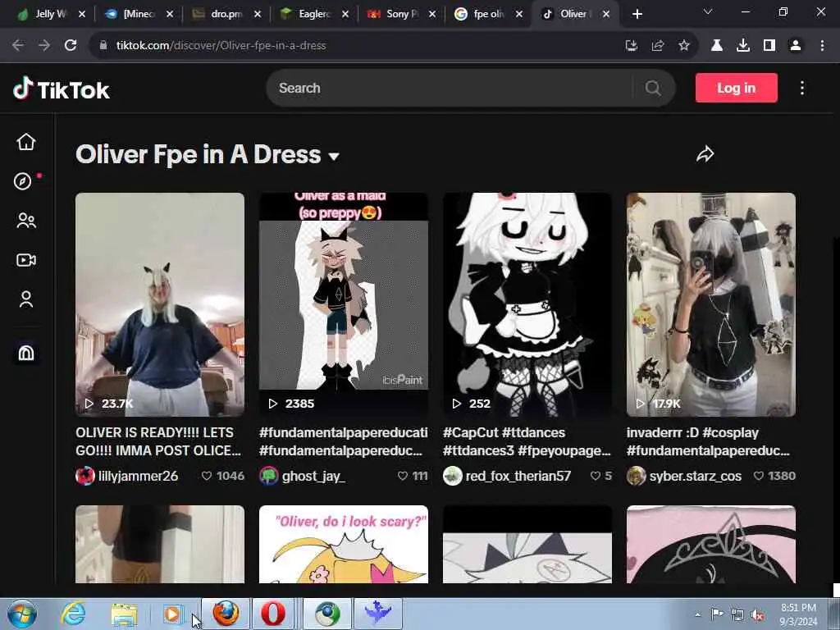The image size is (840, 630).
Task: Switch to the dro.pm tab
Action: point(227,14)
